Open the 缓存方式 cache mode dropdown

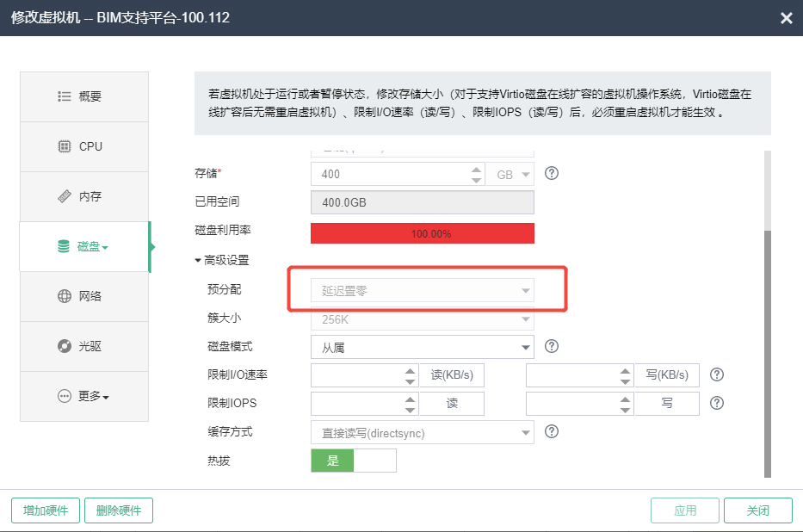[x=422, y=432]
